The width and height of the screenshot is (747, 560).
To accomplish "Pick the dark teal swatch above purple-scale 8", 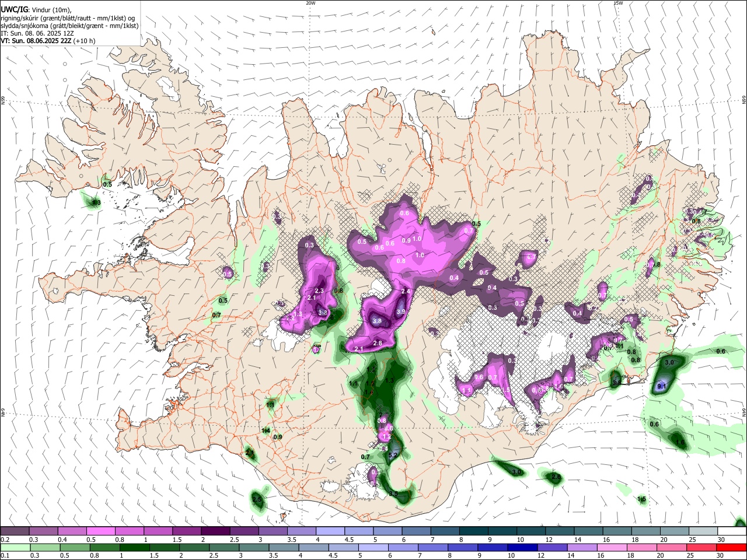I will click(x=474, y=531).
